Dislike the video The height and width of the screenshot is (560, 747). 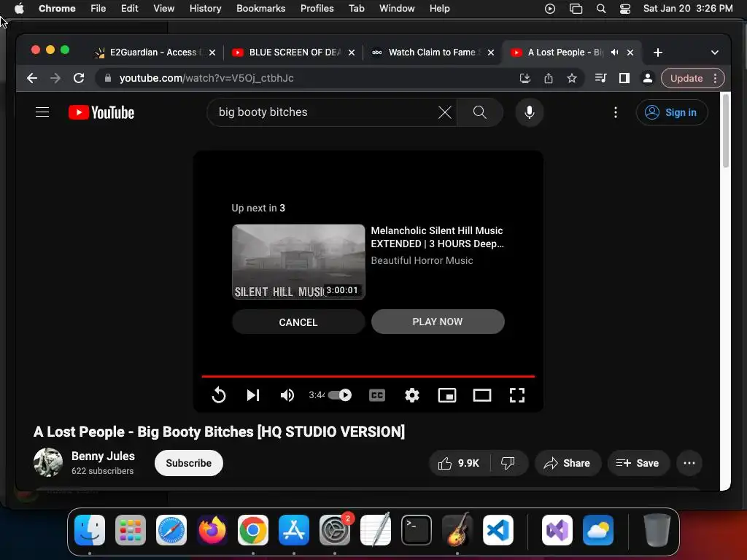(508, 463)
